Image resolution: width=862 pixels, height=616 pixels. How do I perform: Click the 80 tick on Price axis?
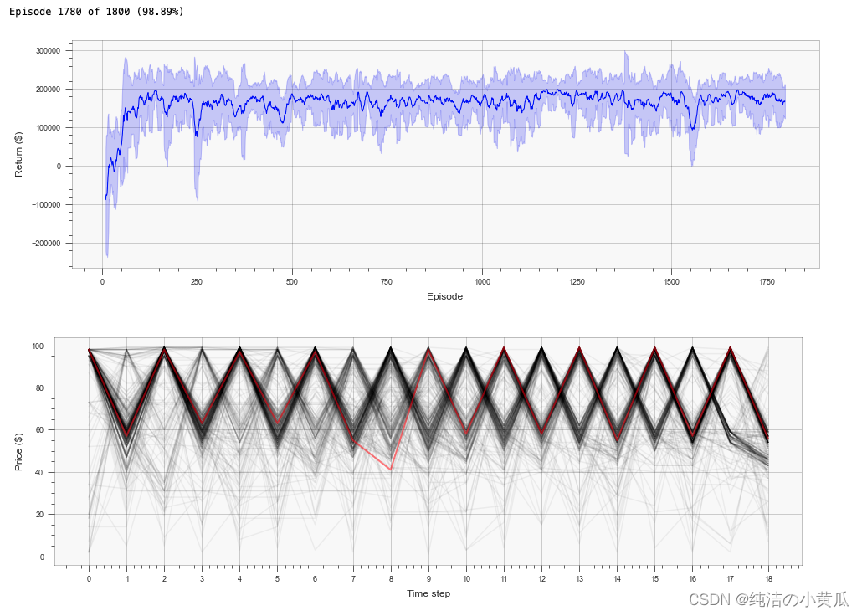(39, 388)
